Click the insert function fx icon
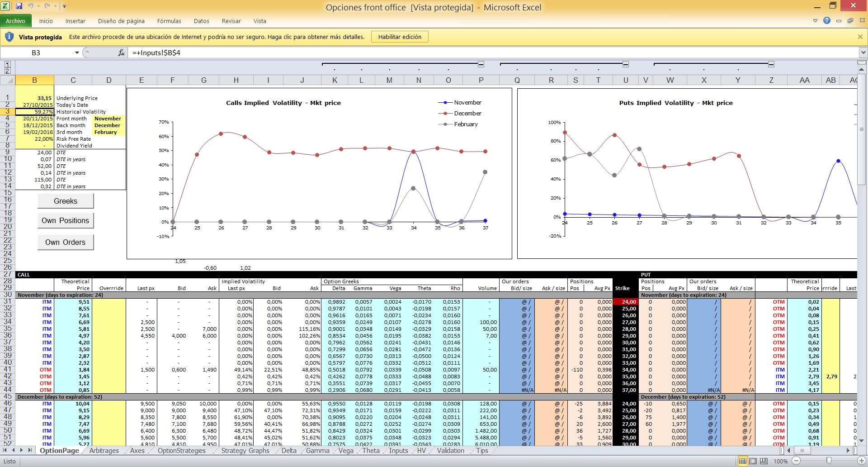 point(121,53)
